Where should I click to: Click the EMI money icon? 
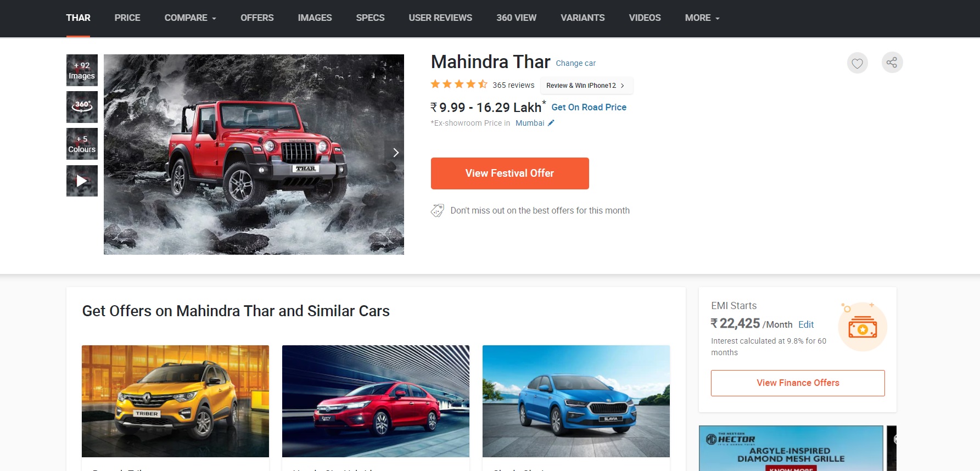[863, 327]
